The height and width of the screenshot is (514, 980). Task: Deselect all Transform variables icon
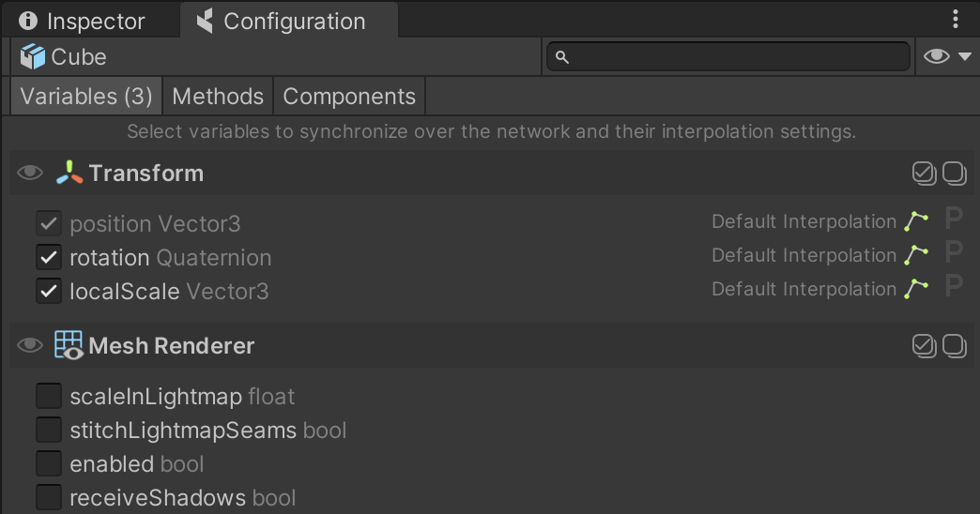coord(955,174)
